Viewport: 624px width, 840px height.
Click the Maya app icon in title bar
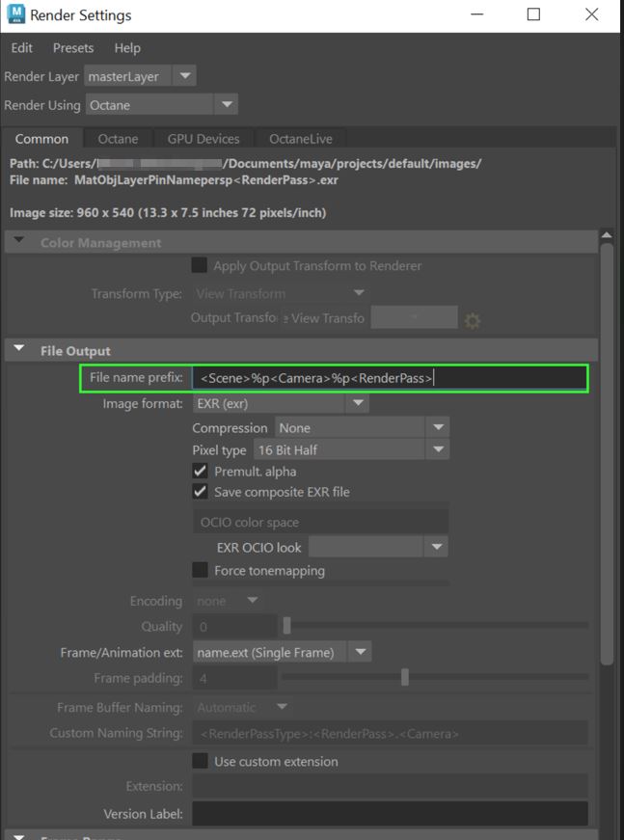tap(16, 14)
